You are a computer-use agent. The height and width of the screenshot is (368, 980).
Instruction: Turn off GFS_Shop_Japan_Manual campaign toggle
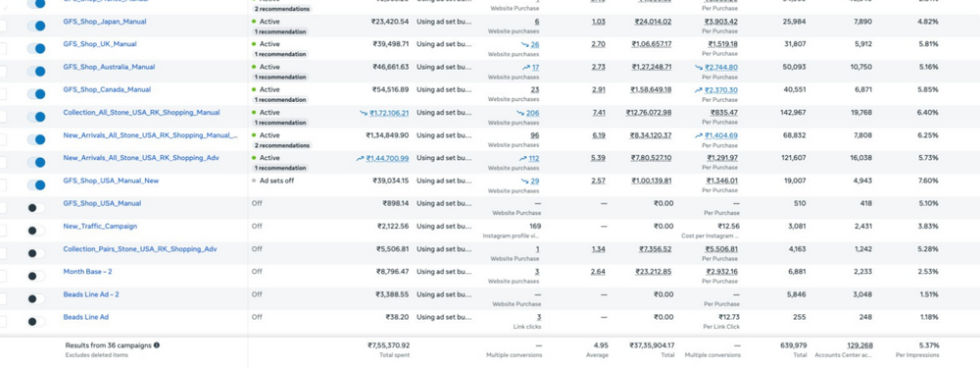[36, 26]
